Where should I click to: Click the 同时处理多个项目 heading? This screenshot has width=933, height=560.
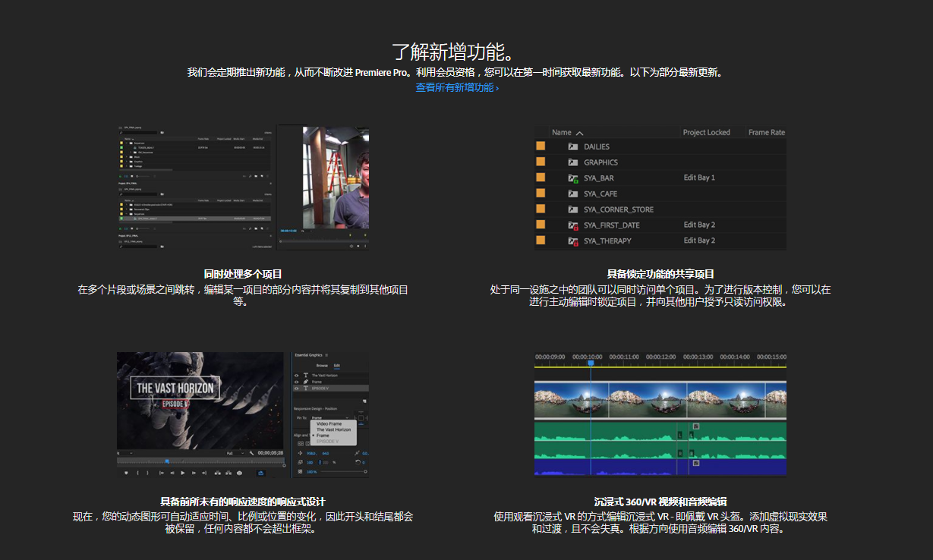tap(242, 274)
